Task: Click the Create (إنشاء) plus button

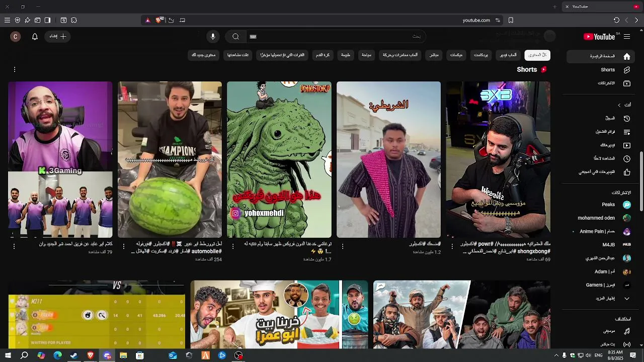Action: (58, 36)
